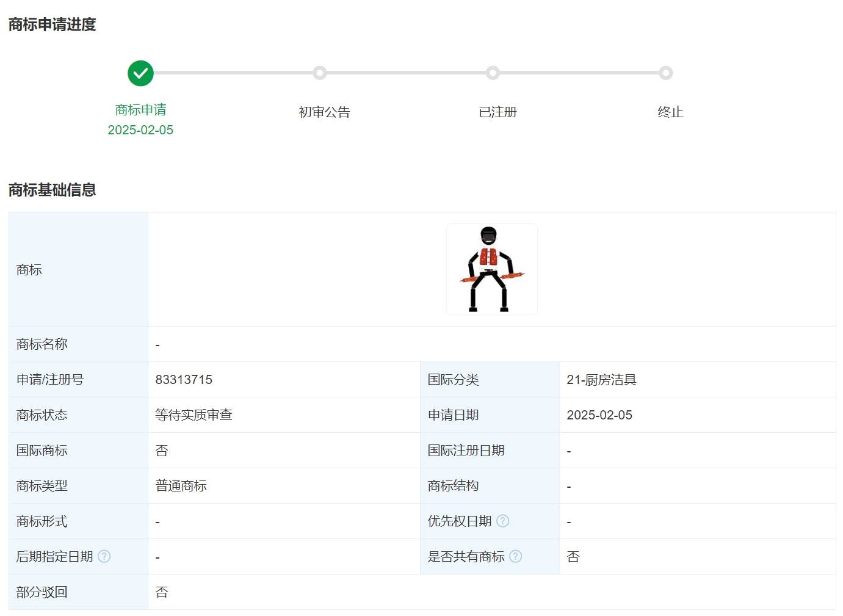Click the 商标形式 label cell

78,521
